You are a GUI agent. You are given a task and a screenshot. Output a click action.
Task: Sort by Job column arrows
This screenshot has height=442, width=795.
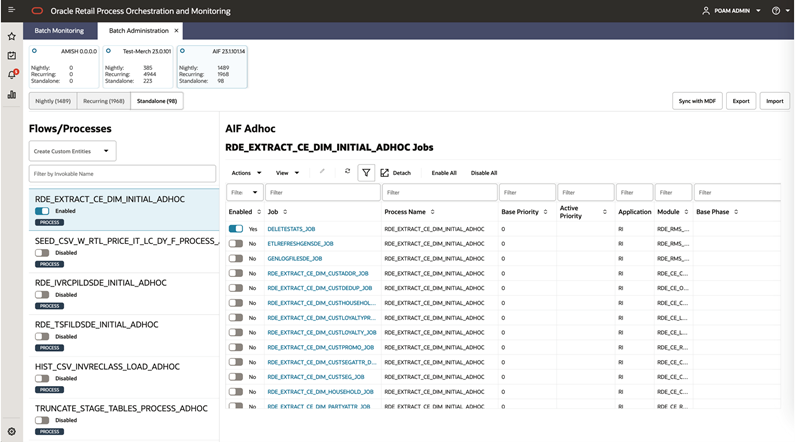coord(285,212)
